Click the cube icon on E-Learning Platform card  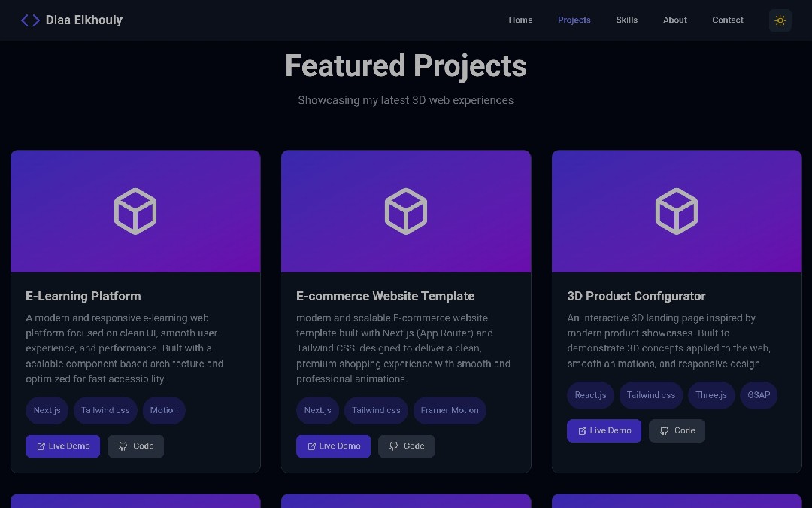[x=135, y=211]
